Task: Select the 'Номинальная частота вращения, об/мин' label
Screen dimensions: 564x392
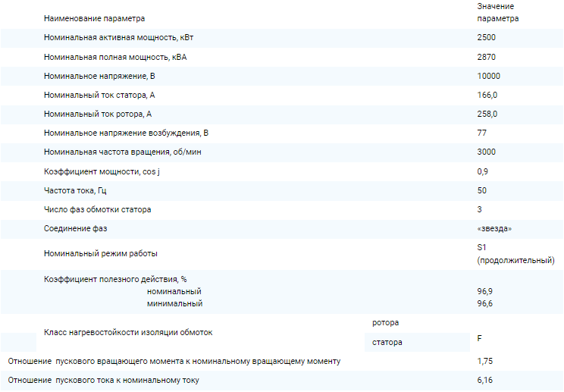Action: [x=123, y=152]
